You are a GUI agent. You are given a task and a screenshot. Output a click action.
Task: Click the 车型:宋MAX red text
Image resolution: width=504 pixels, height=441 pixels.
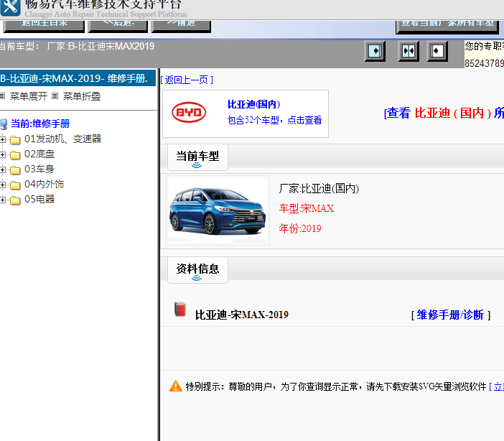307,208
